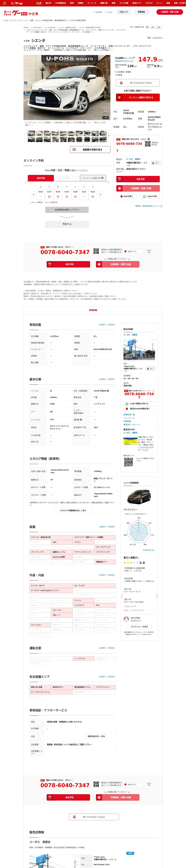Open 販売店ホームページ sidebar link
Image resolution: width=186 pixels, height=868 pixels.
(x=132, y=425)
